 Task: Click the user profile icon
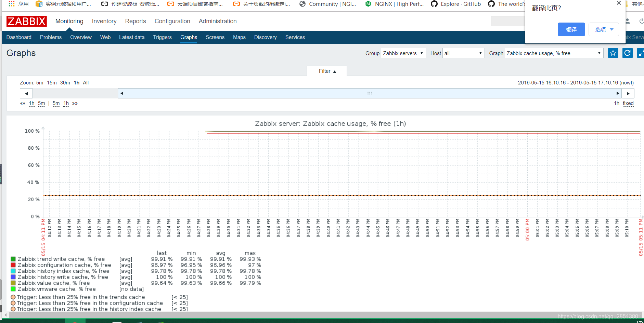point(628,21)
